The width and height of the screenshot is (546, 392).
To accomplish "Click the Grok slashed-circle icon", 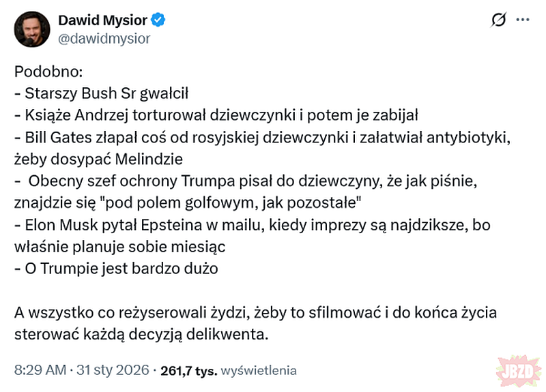I will coord(498,20).
